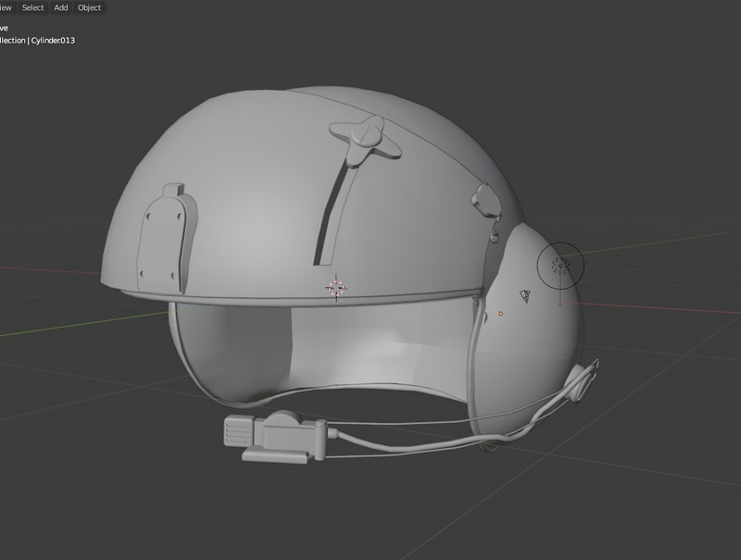This screenshot has height=560, width=741.
Task: Select the small knob on right of shell
Action: tap(484, 197)
